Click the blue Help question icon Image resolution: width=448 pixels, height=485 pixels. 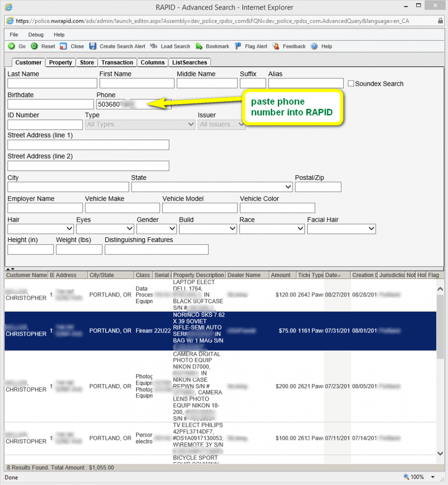314,46
